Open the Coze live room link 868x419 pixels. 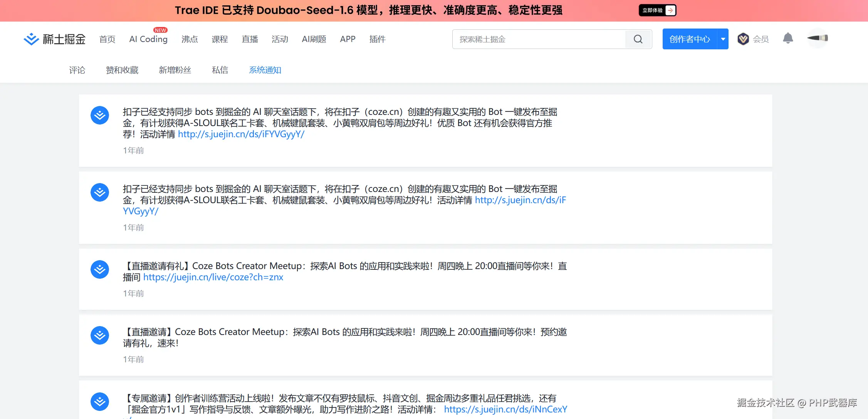pyautogui.click(x=213, y=277)
